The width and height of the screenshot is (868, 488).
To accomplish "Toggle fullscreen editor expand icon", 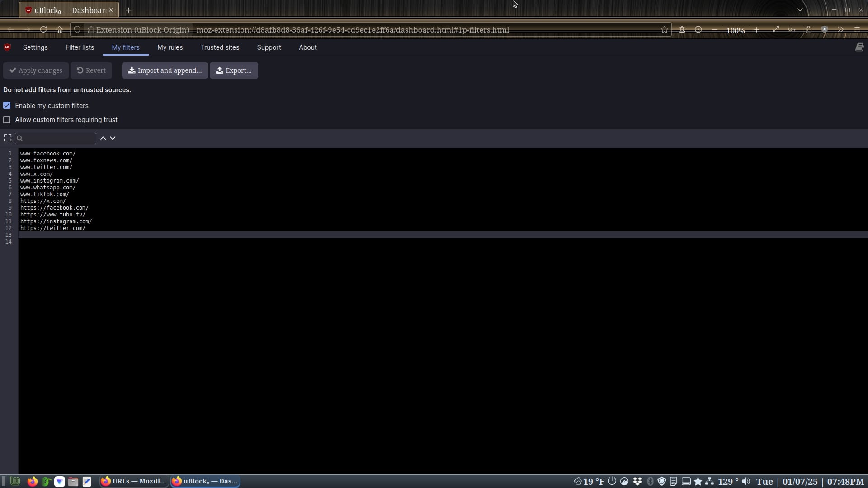I will pyautogui.click(x=8, y=138).
